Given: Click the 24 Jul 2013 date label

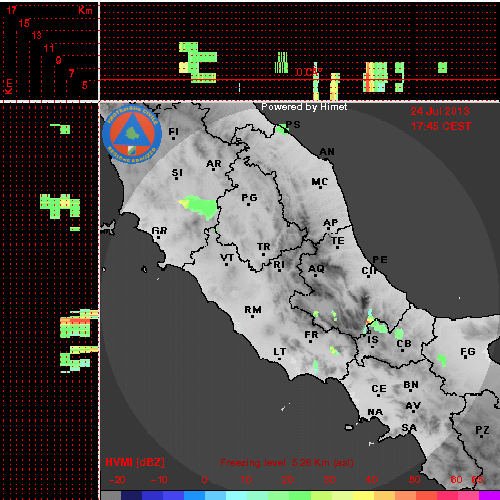Looking at the screenshot, I should (440, 111).
